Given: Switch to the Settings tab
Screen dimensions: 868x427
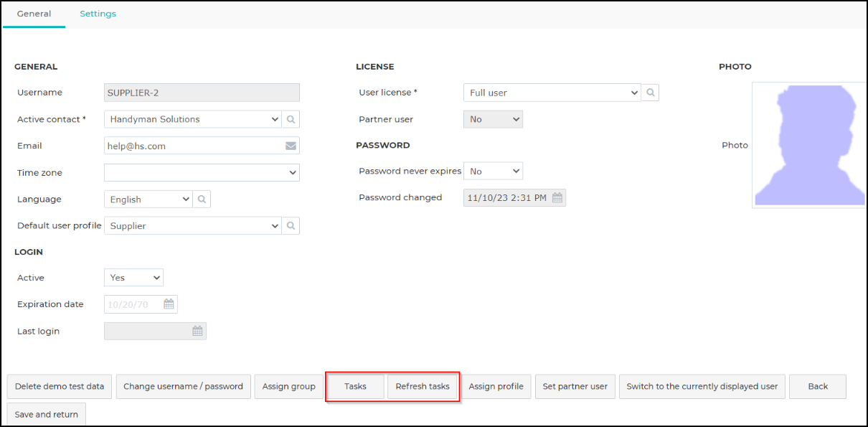Looking at the screenshot, I should pos(98,14).
